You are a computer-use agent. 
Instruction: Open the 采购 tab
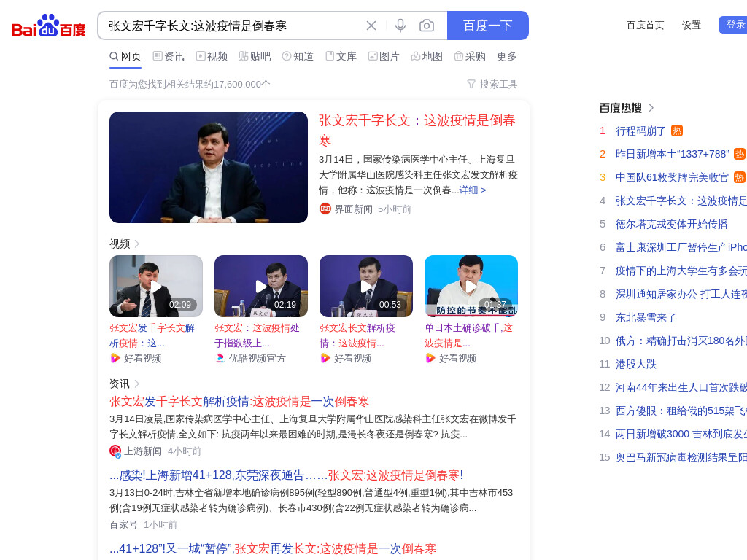pos(470,57)
